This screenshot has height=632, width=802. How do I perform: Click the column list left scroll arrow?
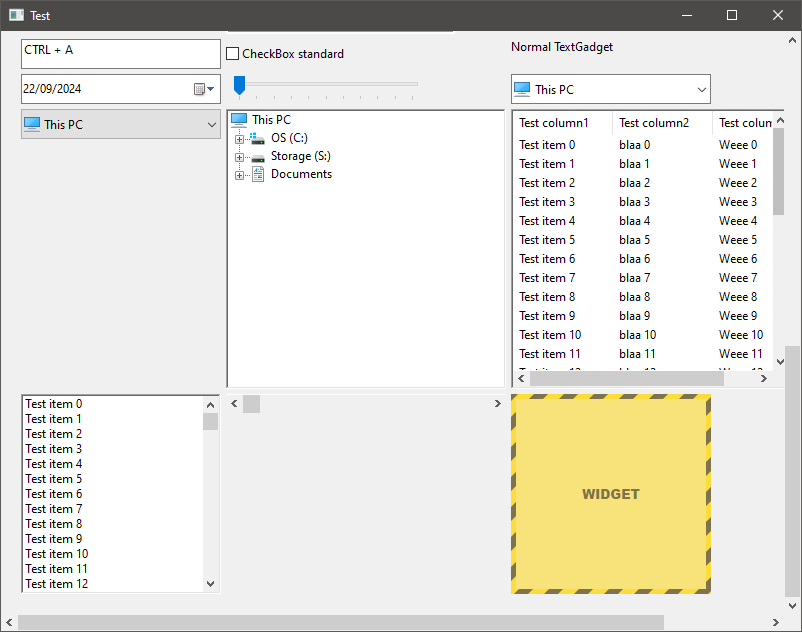[521, 378]
